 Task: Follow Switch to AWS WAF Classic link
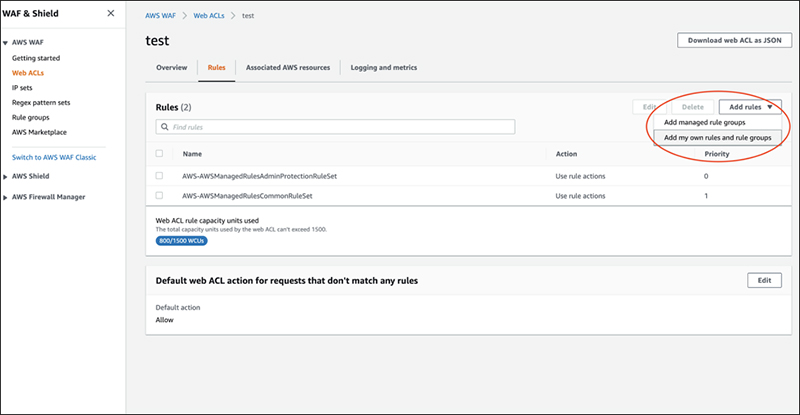60,158
